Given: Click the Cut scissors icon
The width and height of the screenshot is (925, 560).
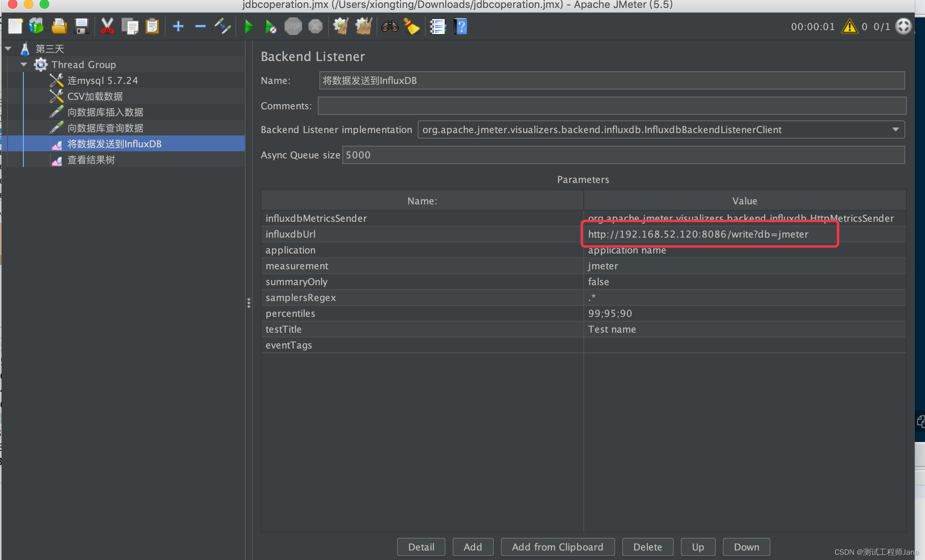Looking at the screenshot, I should (x=107, y=27).
